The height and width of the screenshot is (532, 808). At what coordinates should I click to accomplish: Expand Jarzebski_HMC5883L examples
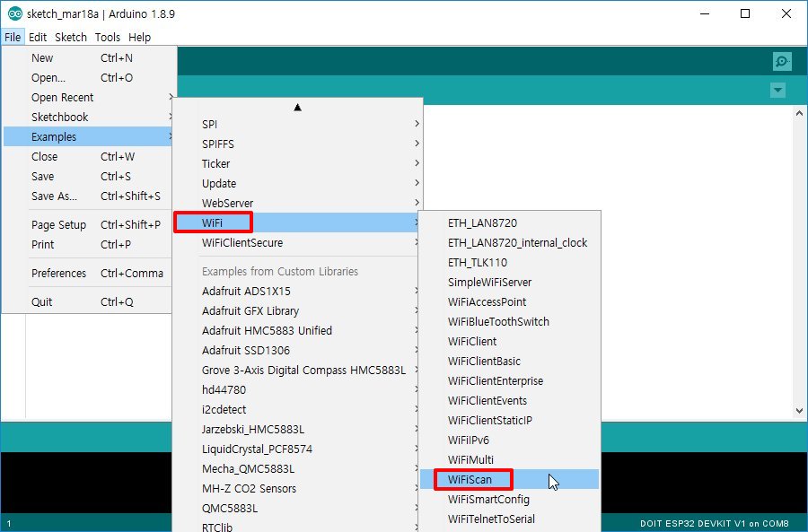tap(297, 429)
